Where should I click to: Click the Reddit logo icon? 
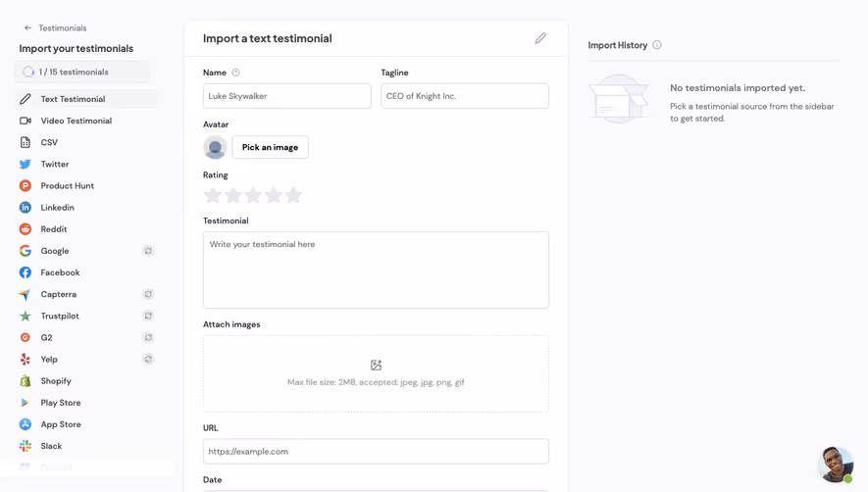[26, 229]
